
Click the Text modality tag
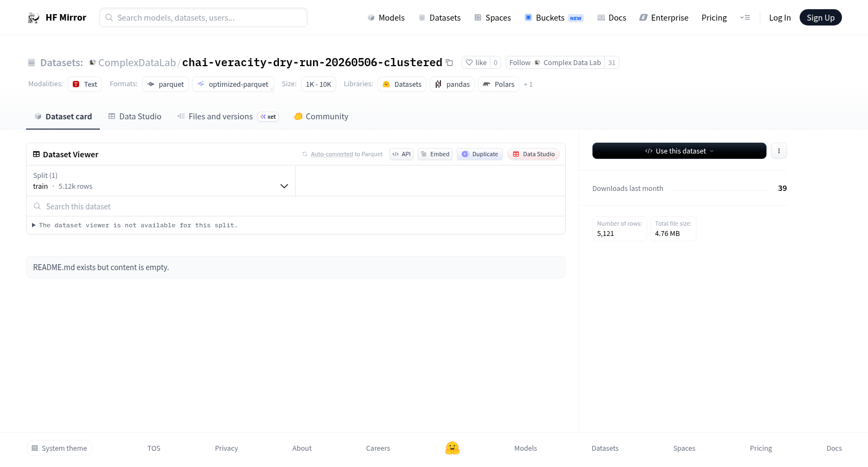pyautogui.click(x=85, y=84)
